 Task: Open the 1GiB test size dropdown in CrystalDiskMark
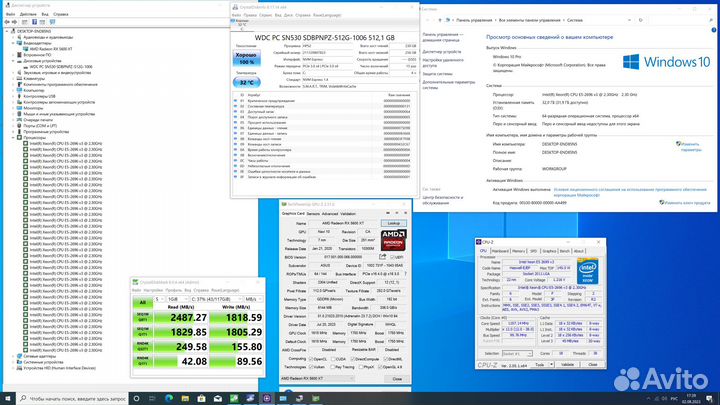177,299
